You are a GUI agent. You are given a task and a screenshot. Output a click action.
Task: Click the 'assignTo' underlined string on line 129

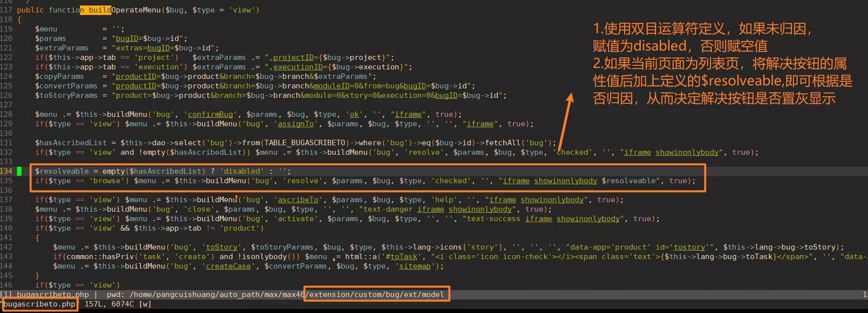[x=296, y=124]
